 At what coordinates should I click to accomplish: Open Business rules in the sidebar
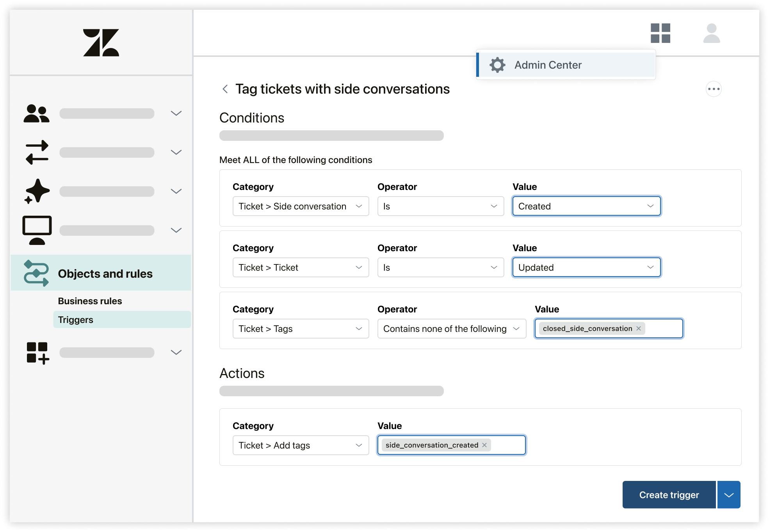point(90,301)
